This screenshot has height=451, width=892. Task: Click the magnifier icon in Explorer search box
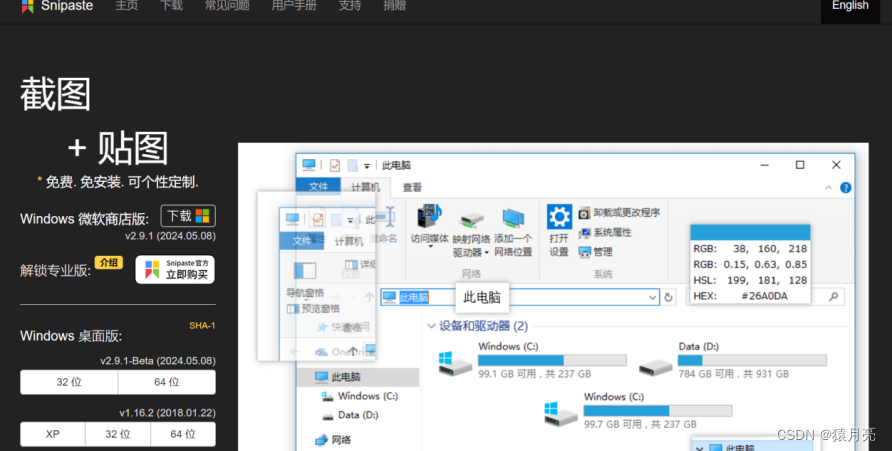pos(833,296)
